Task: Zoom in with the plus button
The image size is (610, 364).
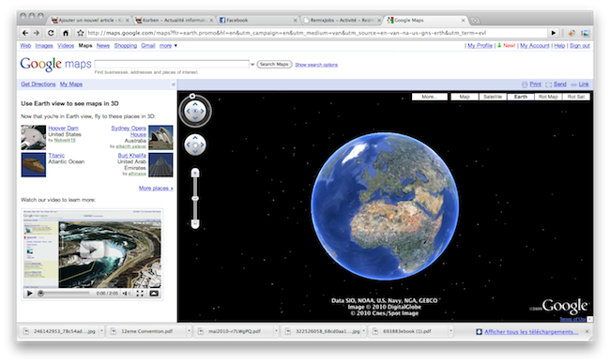Action: tap(195, 173)
